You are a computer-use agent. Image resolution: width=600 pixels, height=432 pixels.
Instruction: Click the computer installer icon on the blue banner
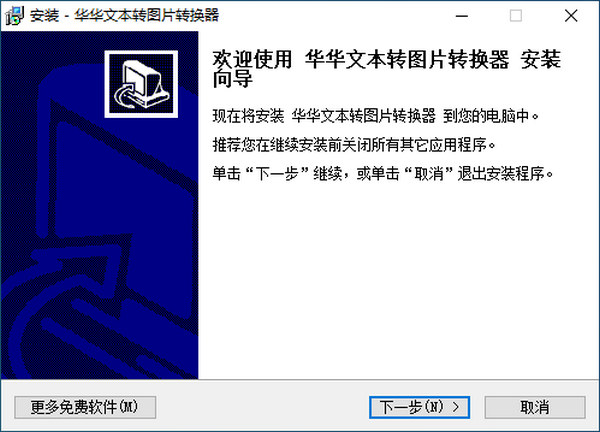click(x=141, y=84)
